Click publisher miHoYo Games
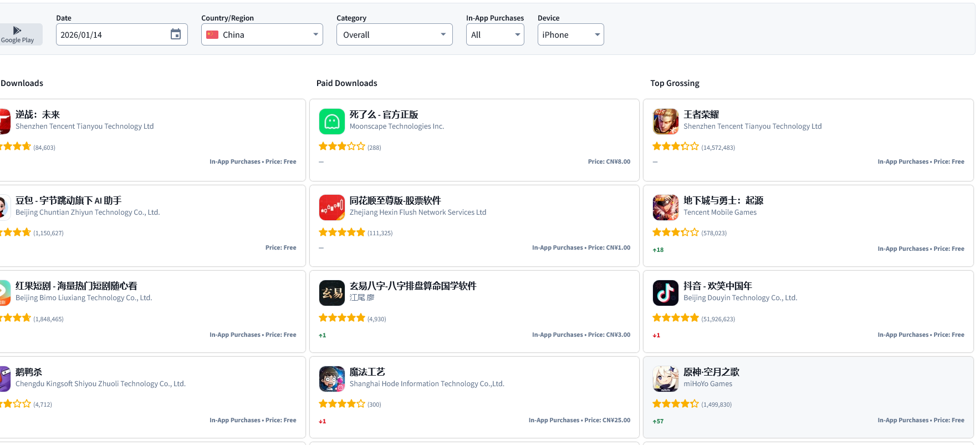980x445 pixels. tap(708, 384)
